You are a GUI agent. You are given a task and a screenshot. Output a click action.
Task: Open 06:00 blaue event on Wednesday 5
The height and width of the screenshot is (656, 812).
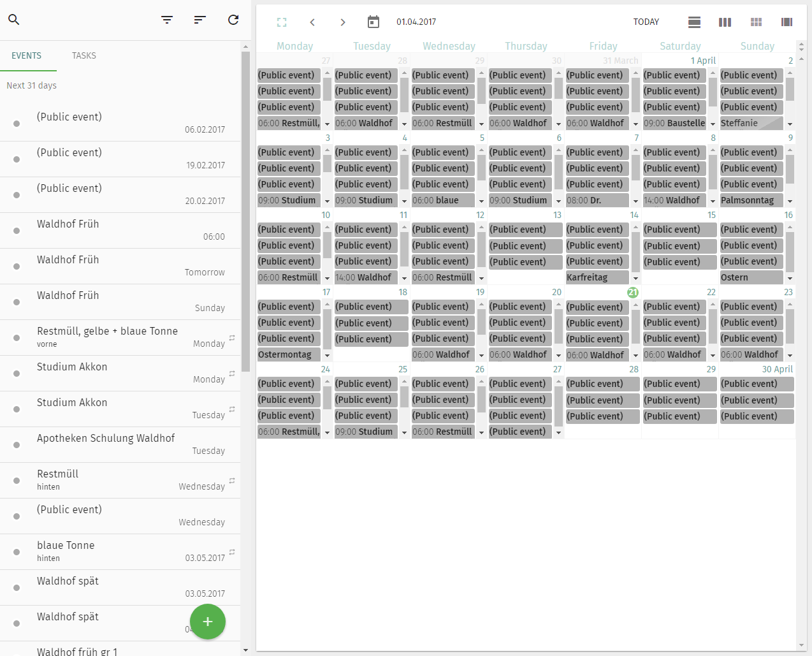coord(443,200)
